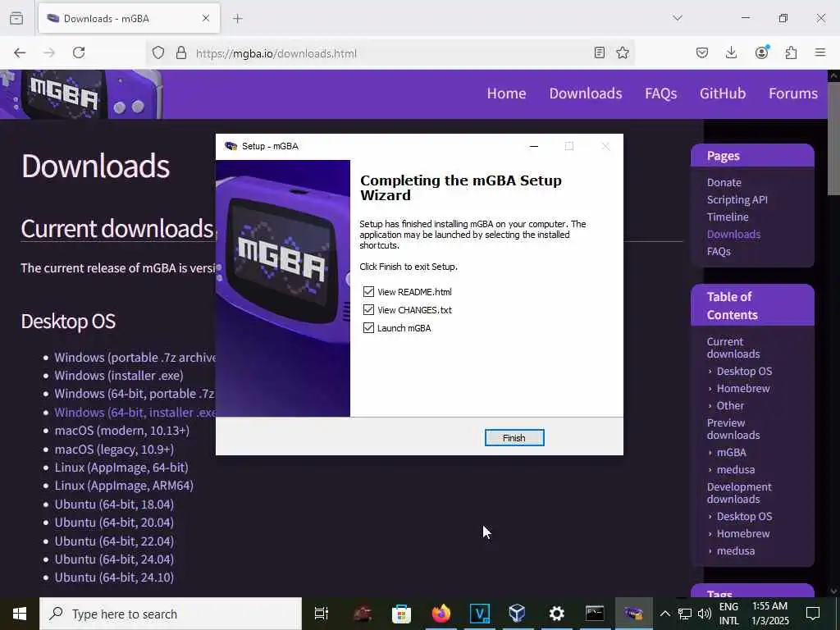
Task: Uncheck the View README.html checkbox
Action: [x=368, y=292]
